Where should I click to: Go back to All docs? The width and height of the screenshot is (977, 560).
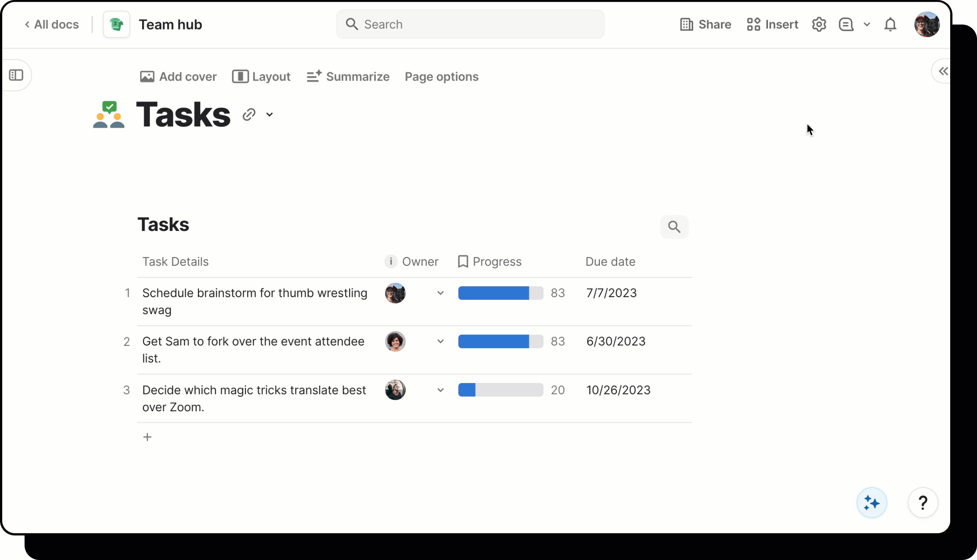(52, 25)
